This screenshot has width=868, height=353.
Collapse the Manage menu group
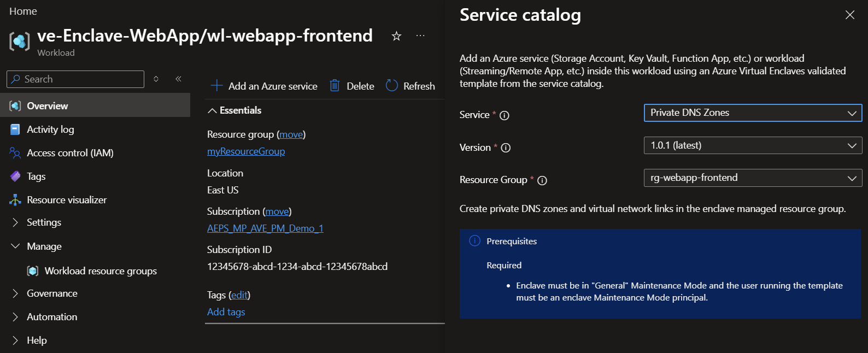click(15, 246)
